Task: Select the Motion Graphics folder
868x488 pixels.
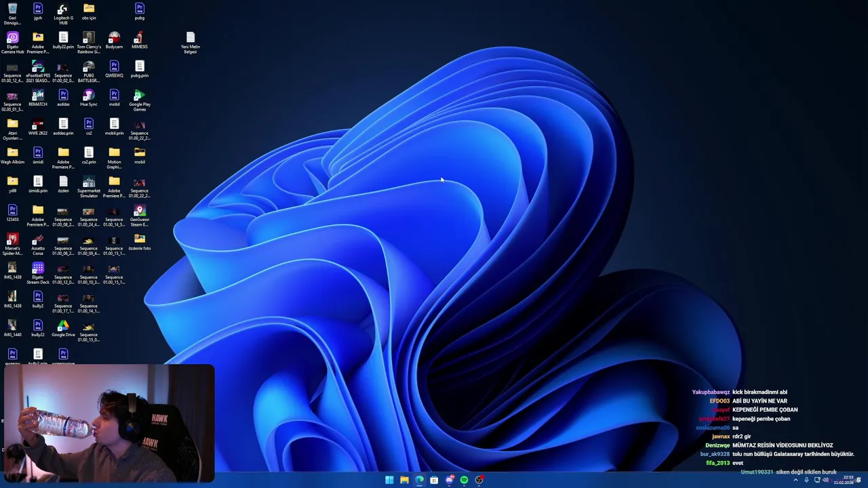Action: (x=114, y=158)
